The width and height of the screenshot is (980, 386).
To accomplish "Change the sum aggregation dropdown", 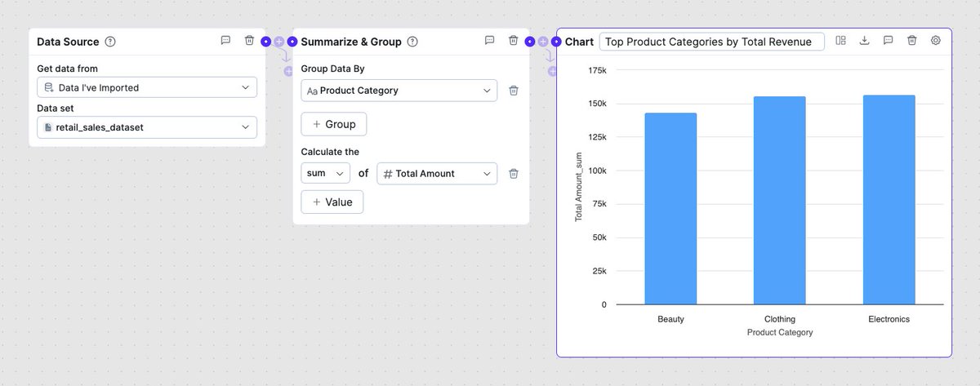I will (325, 173).
